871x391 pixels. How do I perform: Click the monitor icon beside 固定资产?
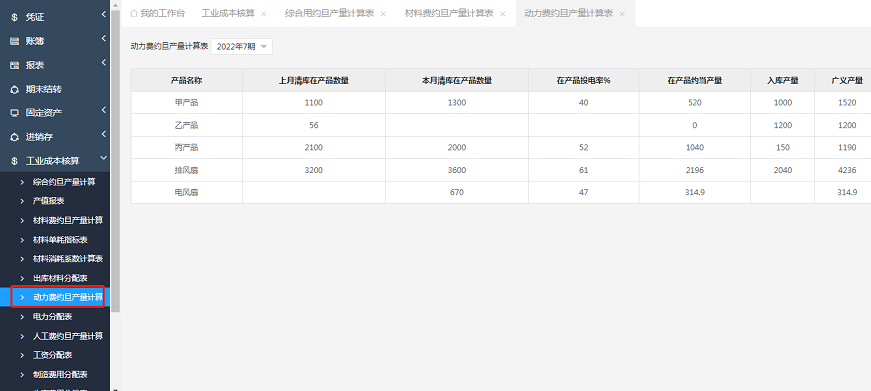(14, 113)
